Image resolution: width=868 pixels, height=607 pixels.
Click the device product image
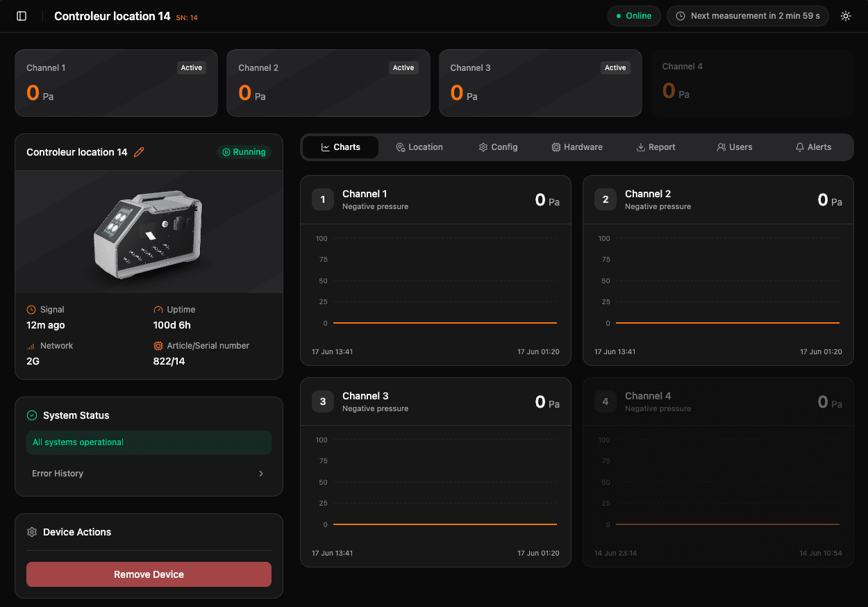[149, 232]
